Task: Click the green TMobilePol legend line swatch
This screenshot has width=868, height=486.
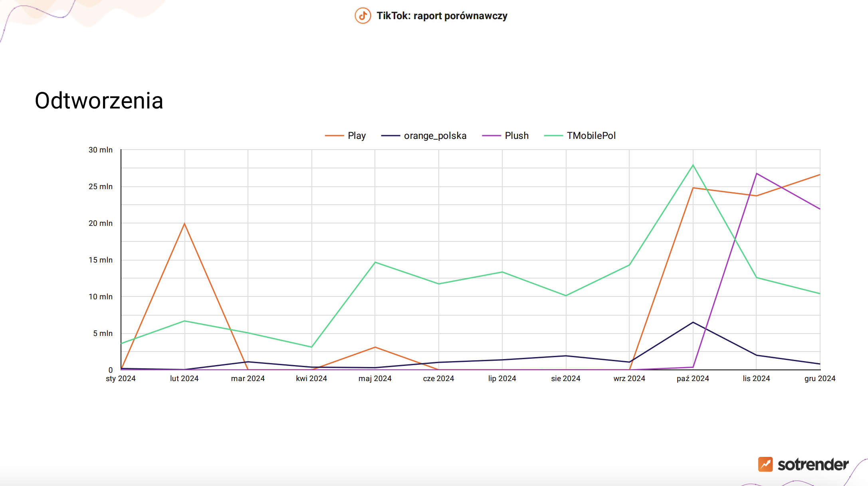Action: point(553,136)
